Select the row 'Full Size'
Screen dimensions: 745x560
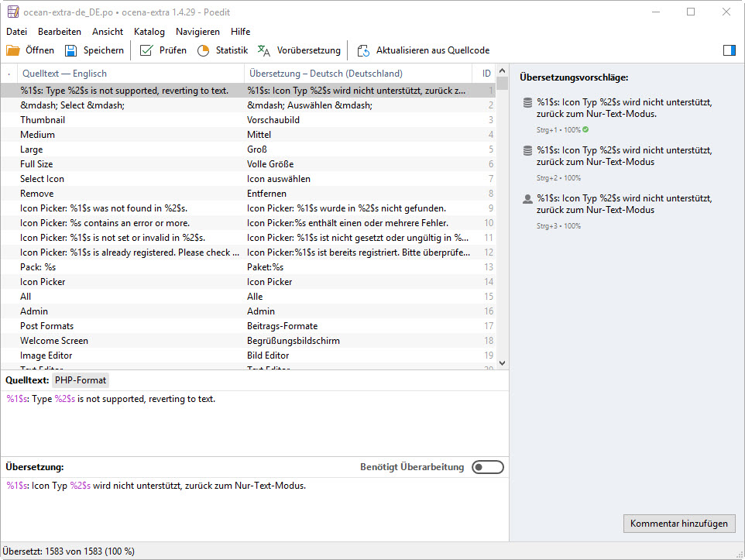pos(248,164)
